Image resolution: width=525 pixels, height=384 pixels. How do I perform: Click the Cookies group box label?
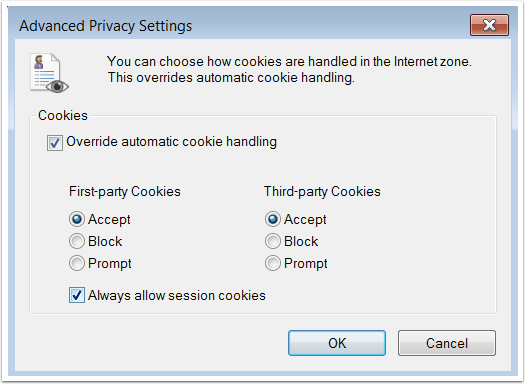63,116
